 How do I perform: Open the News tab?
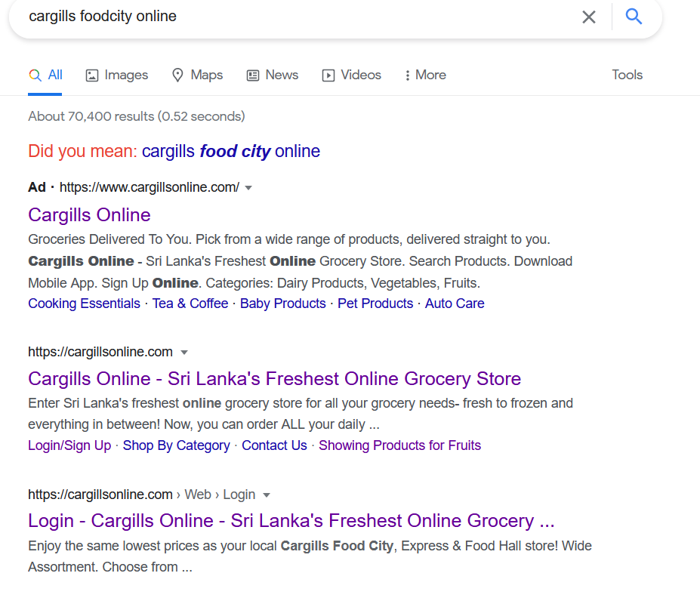pos(273,75)
